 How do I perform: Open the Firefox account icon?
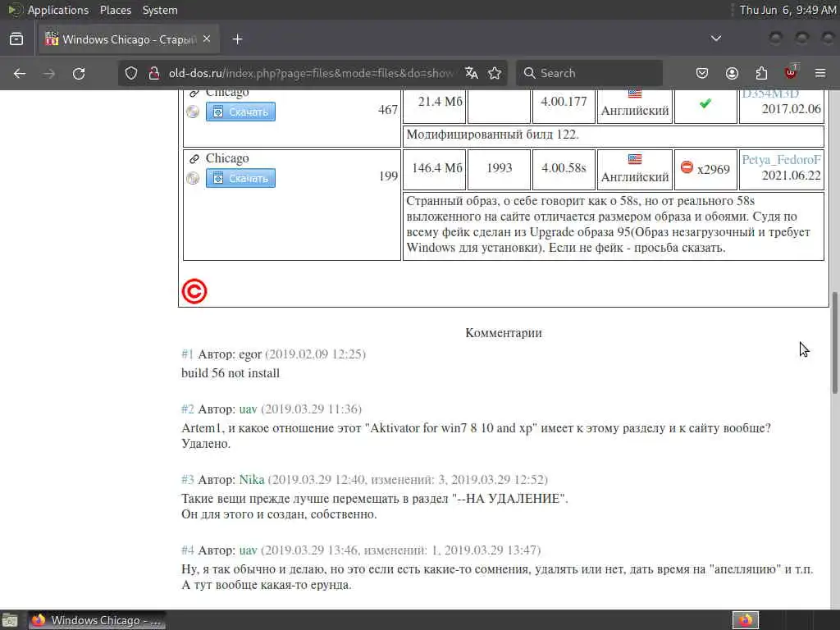732,73
